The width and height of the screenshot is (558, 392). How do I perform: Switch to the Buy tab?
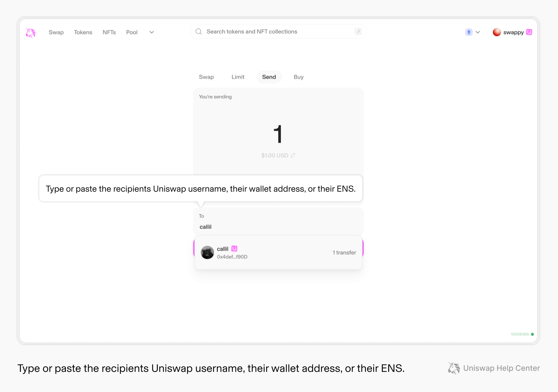point(299,77)
